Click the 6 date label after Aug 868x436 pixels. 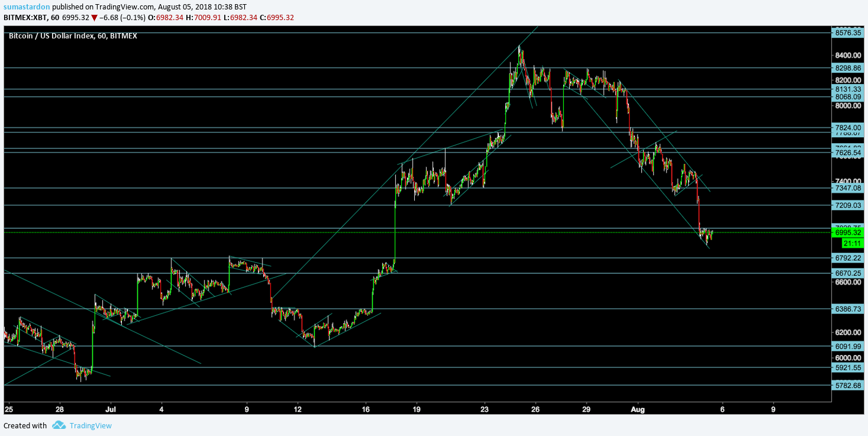click(722, 409)
